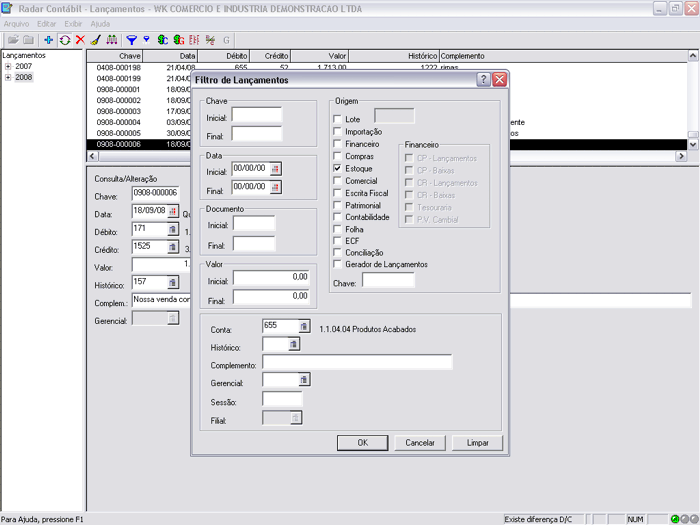Click the green refresh toolbar icon
Viewport: 700px width, 525px height.
[x=65, y=40]
